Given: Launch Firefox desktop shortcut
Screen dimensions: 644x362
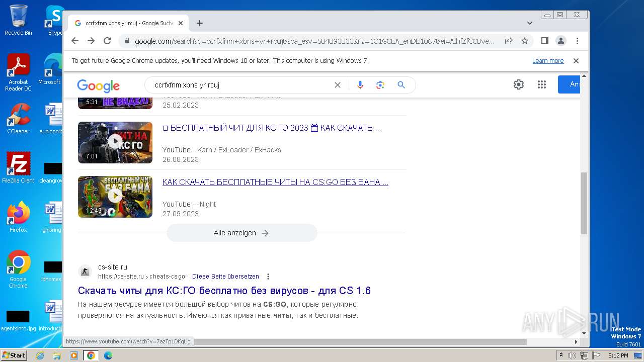Looking at the screenshot, I should click(18, 217).
